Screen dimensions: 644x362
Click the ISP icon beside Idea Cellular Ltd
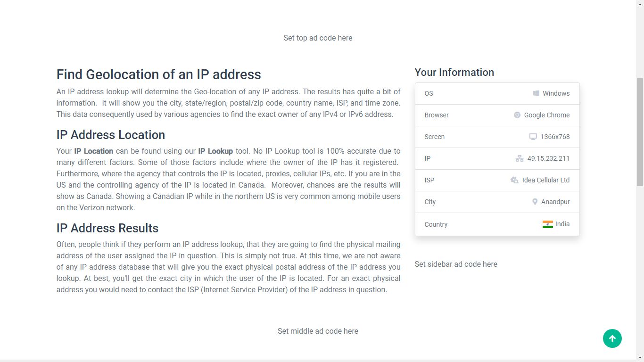point(514,180)
